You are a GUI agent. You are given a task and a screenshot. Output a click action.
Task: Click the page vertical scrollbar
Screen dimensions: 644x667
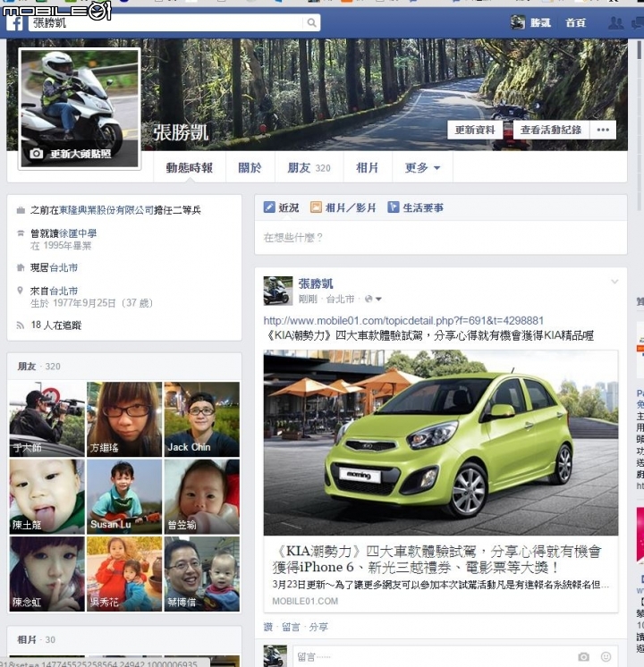coord(640,128)
